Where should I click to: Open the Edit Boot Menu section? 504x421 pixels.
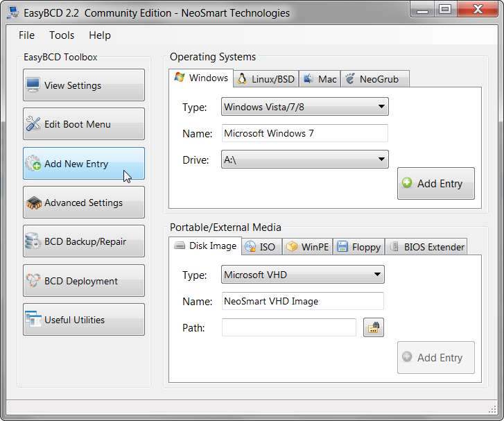(84, 124)
